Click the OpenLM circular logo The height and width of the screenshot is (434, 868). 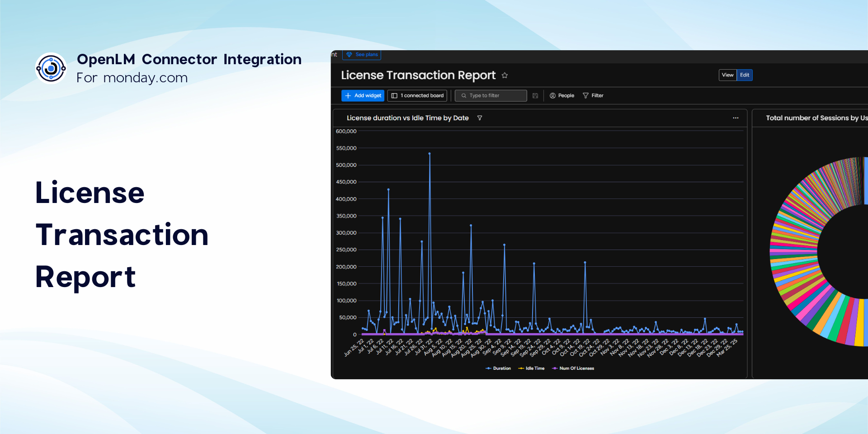[x=51, y=68]
